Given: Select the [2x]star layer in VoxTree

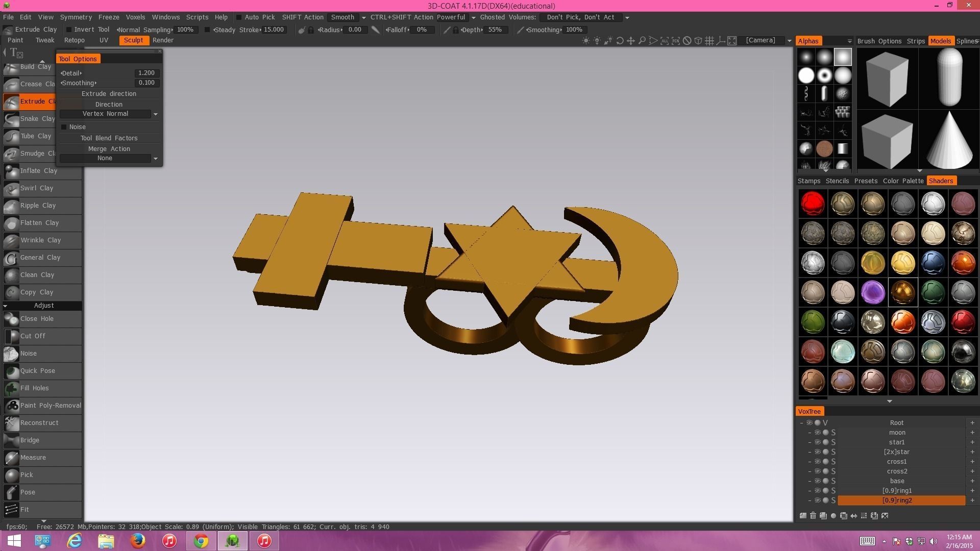Looking at the screenshot, I should click(x=896, y=452).
